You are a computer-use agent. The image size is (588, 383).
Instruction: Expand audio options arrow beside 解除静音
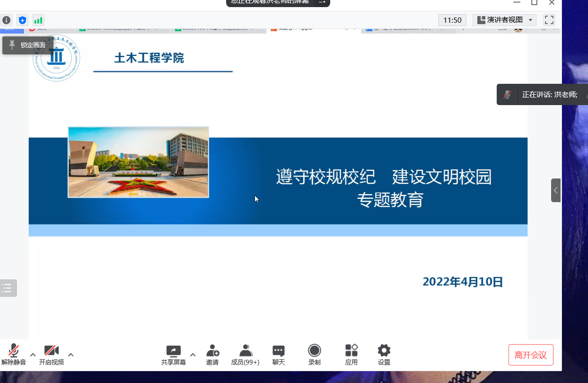(x=33, y=355)
